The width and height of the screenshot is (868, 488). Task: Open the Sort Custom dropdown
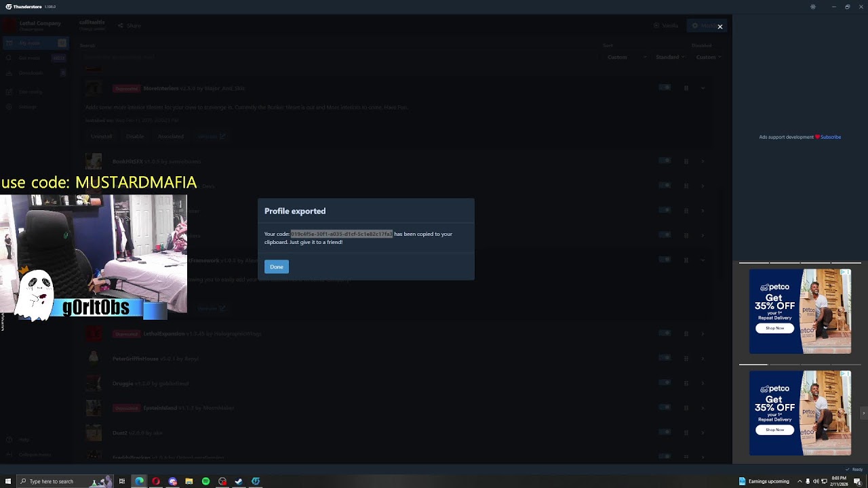pyautogui.click(x=626, y=57)
